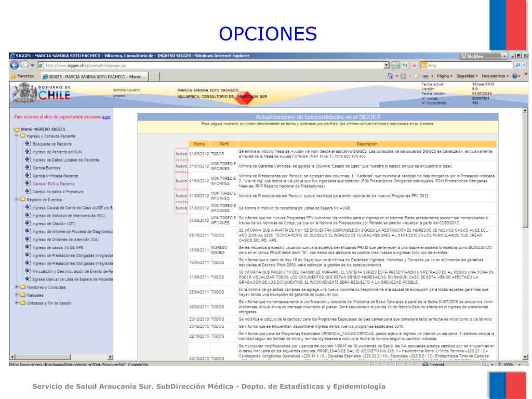This screenshot has height=399, width=532.
Task: Open the Herramientas menu
Action: 495,76
